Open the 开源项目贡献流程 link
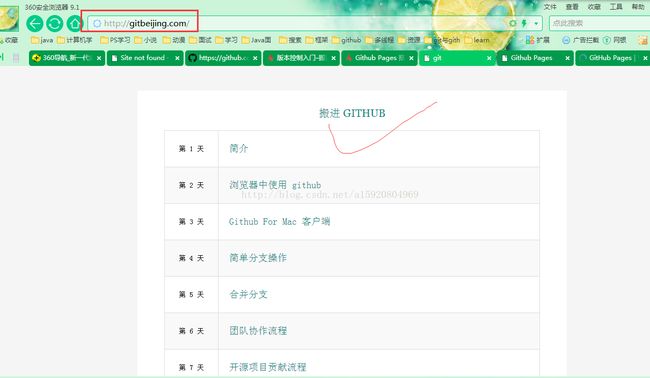The height and width of the screenshot is (378, 650). tap(268, 367)
